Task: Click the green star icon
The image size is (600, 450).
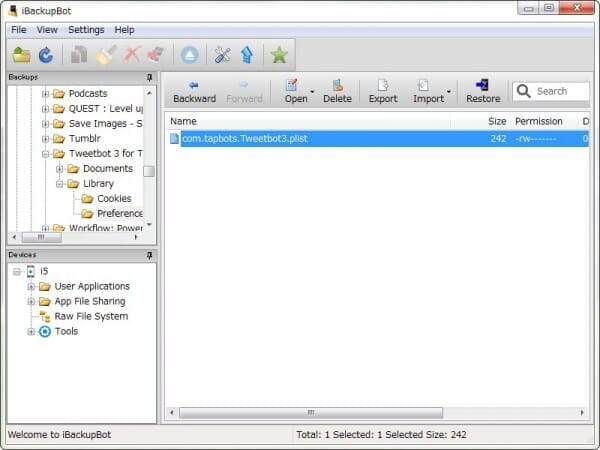Action: (279, 55)
